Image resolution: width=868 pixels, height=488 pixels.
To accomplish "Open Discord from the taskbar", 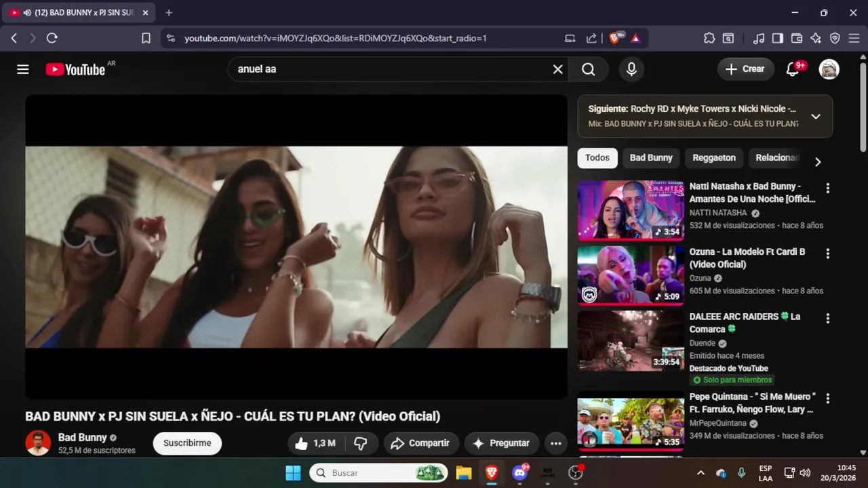I will (x=520, y=473).
